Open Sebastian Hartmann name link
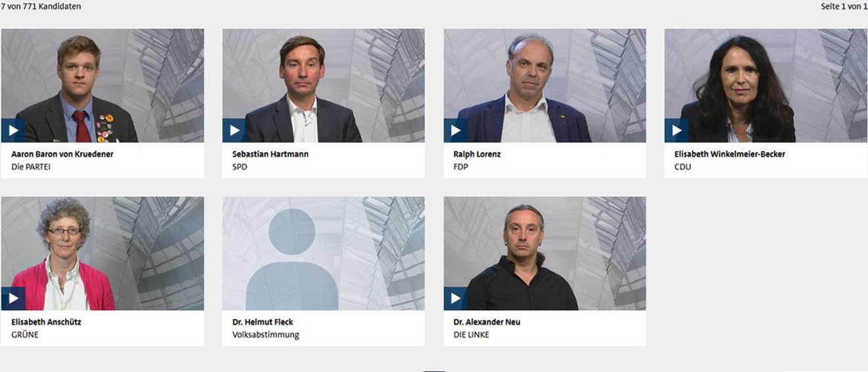 [270, 154]
